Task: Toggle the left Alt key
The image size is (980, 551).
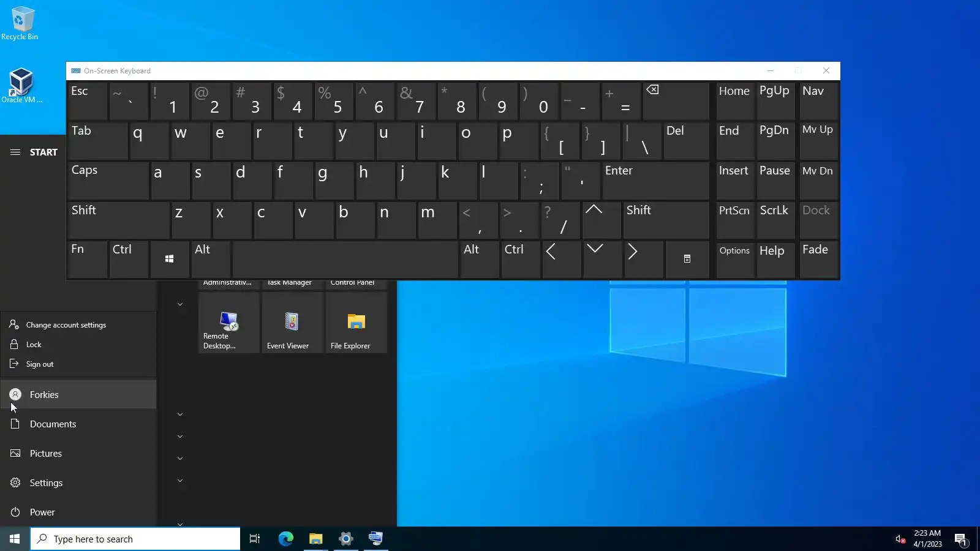Action: (x=211, y=259)
